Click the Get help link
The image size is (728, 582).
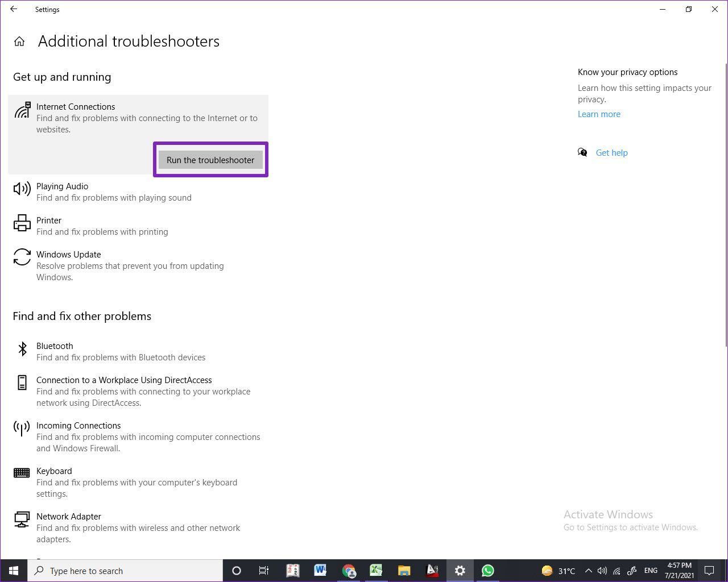(x=611, y=153)
